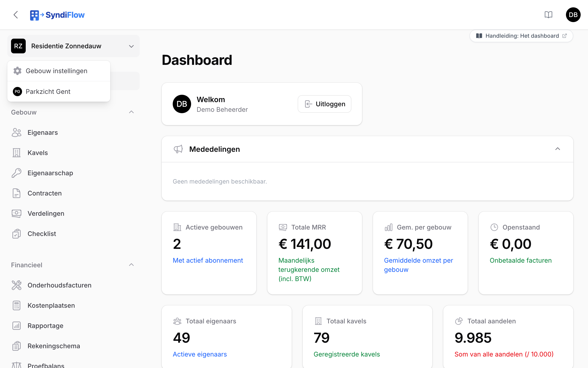Click the 'Onbetaalde facturen' text

point(520,260)
